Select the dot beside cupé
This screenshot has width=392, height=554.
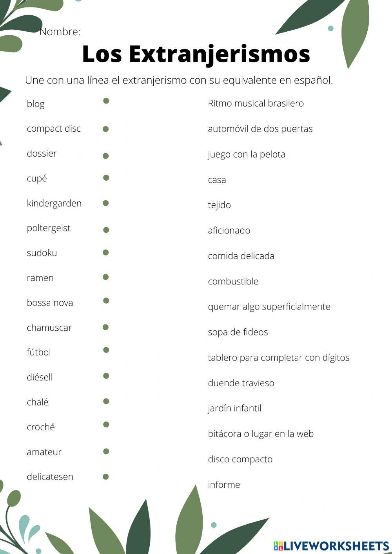(106, 178)
